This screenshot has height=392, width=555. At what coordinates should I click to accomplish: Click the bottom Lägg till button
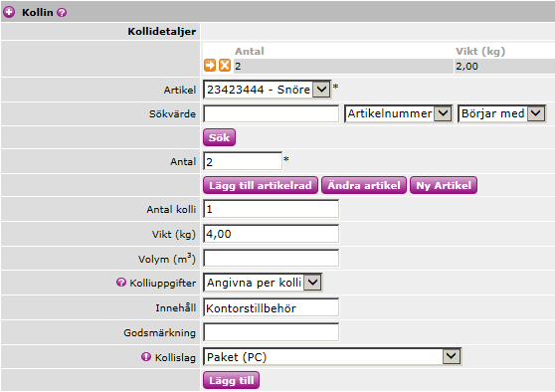231,380
